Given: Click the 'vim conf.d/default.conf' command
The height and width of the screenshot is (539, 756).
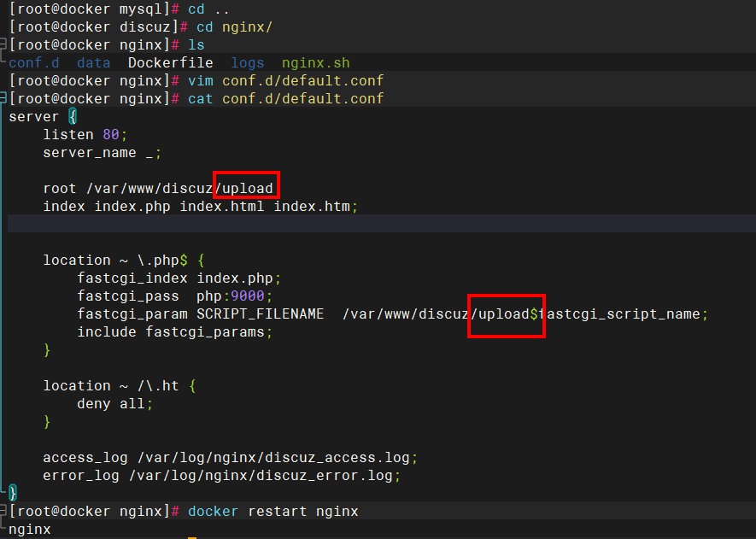Looking at the screenshot, I should (x=286, y=80).
